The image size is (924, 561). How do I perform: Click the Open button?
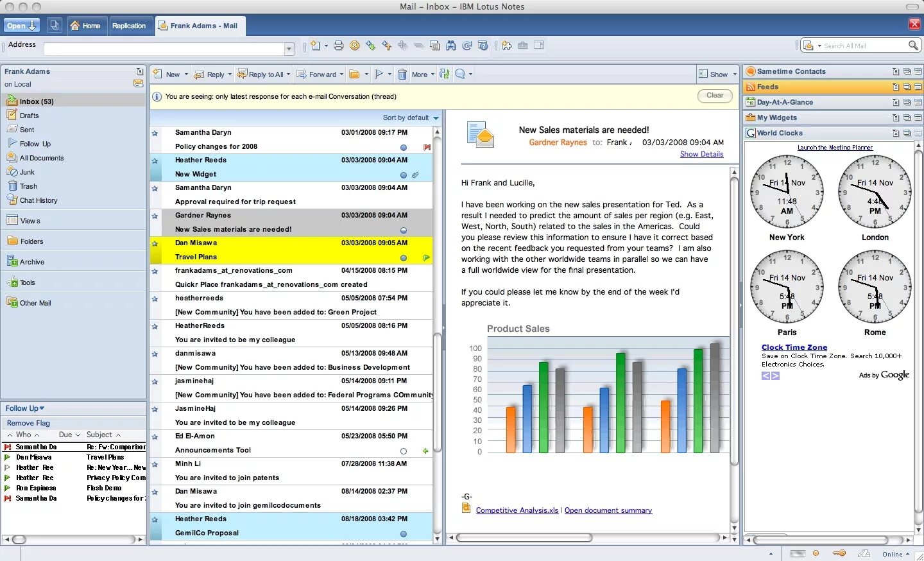21,26
